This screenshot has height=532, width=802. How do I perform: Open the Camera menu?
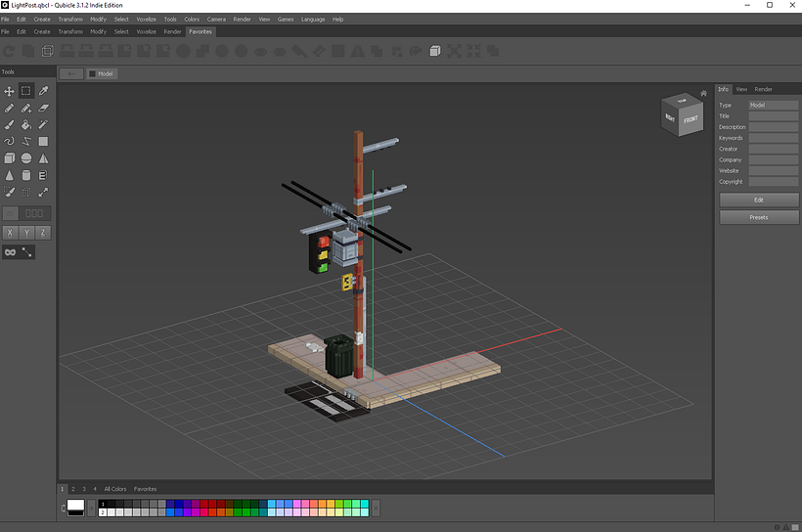(x=216, y=20)
